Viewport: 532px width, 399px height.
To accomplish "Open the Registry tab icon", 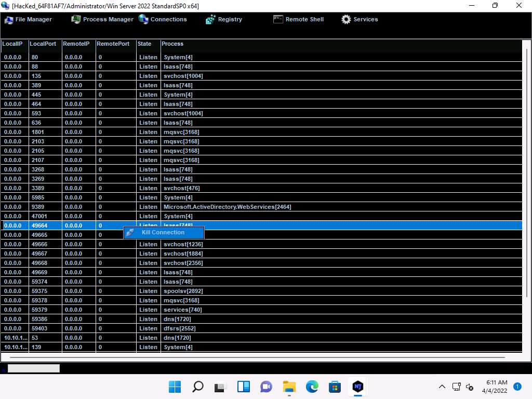I will click(210, 20).
